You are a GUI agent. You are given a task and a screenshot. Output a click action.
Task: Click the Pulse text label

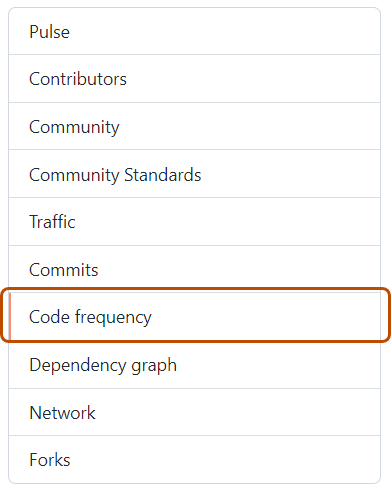[x=49, y=32]
